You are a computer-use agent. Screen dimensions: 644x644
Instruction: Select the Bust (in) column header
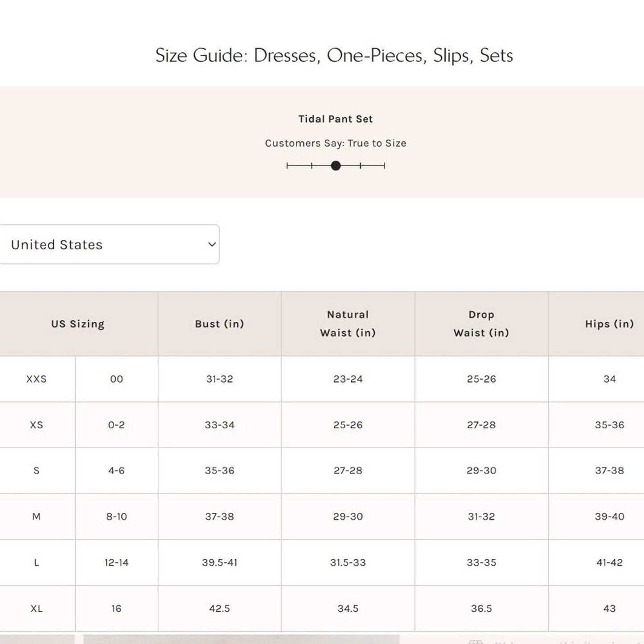(219, 324)
